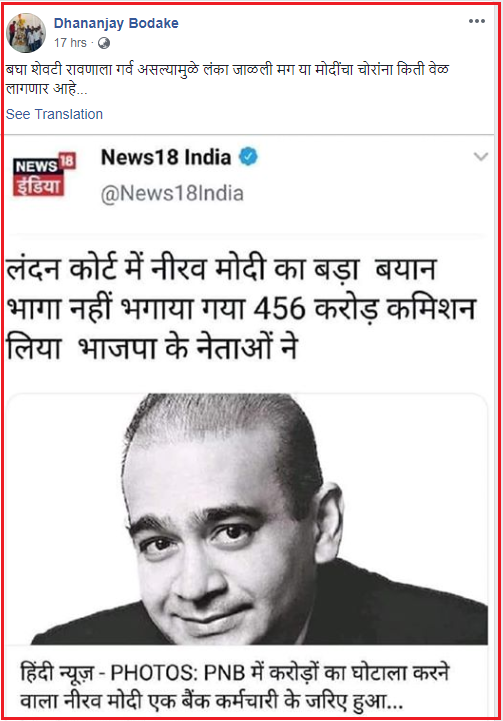
Task: Click caption line वाला नीरव मोदी एक बैंक
Action: 211,702
